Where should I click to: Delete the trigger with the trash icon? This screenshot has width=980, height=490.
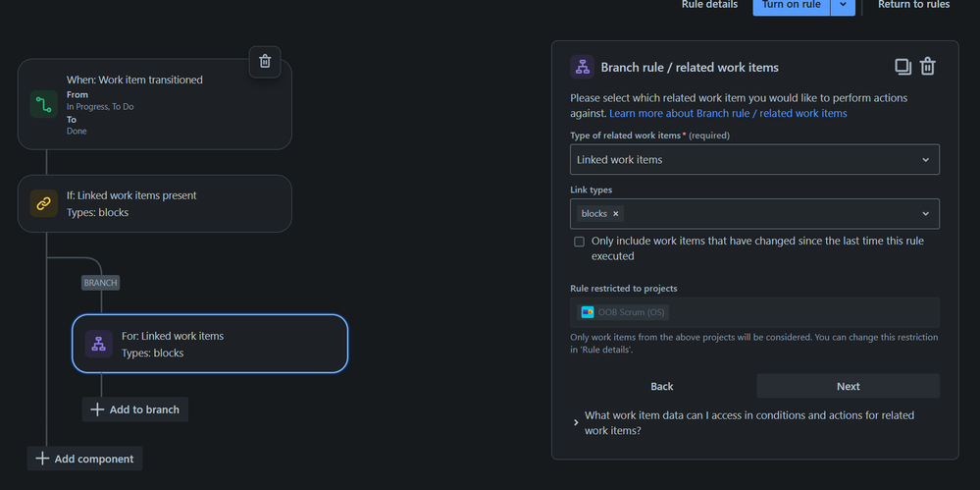click(x=265, y=61)
